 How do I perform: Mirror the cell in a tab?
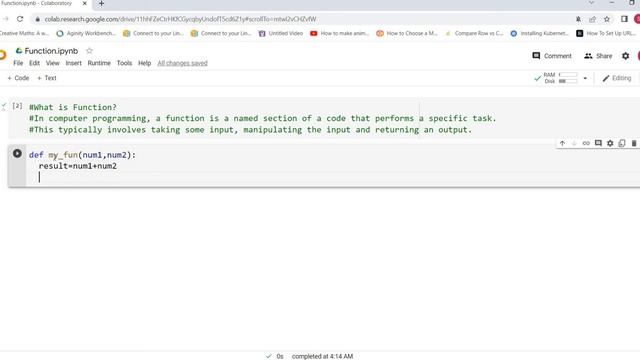click(x=622, y=143)
